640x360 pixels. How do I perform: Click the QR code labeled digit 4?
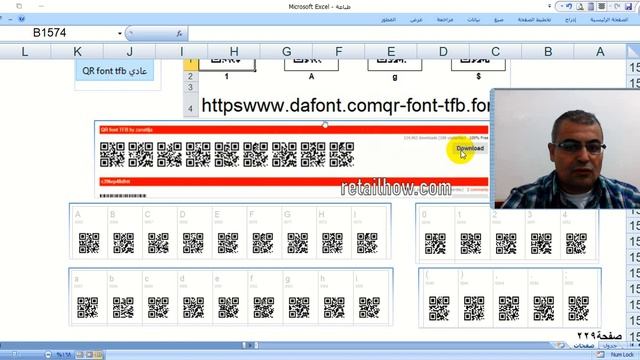576,244
